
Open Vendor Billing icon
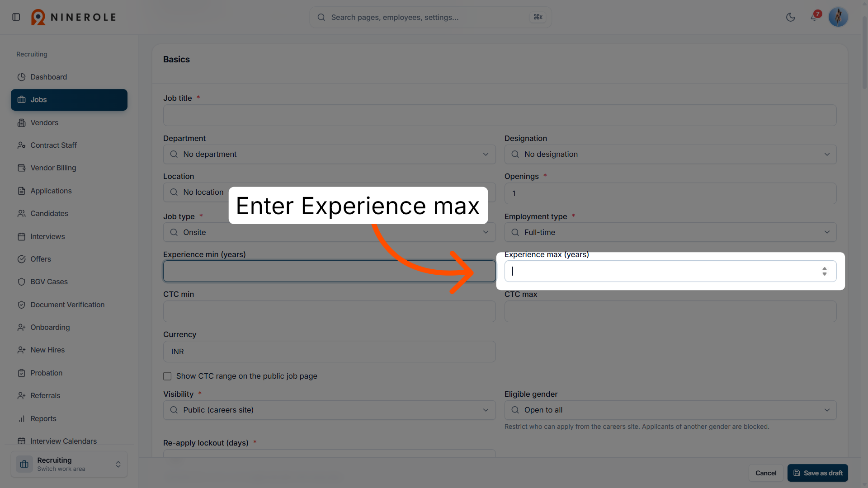click(x=21, y=168)
